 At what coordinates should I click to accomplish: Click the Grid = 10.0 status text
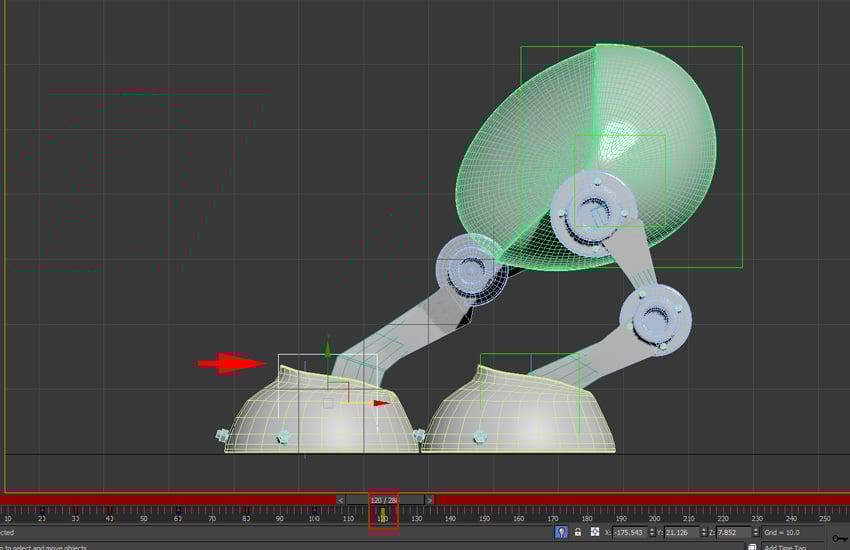pos(782,533)
